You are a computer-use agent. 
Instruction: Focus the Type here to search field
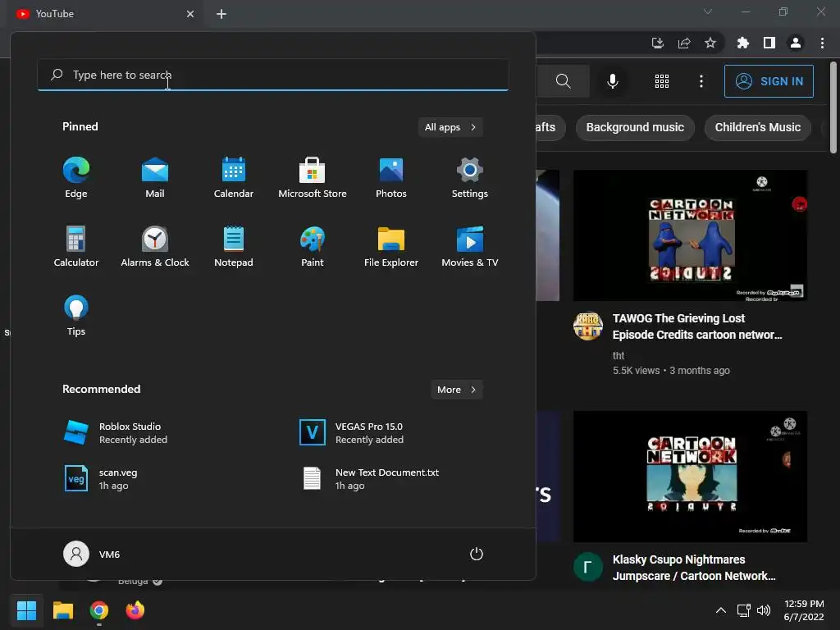272,75
